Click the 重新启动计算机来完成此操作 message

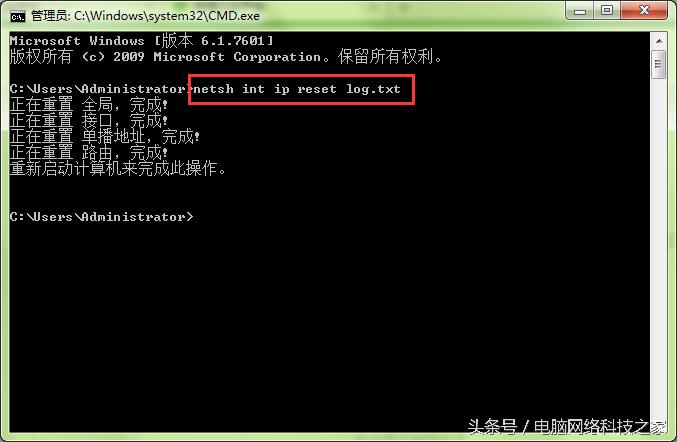tap(118, 168)
